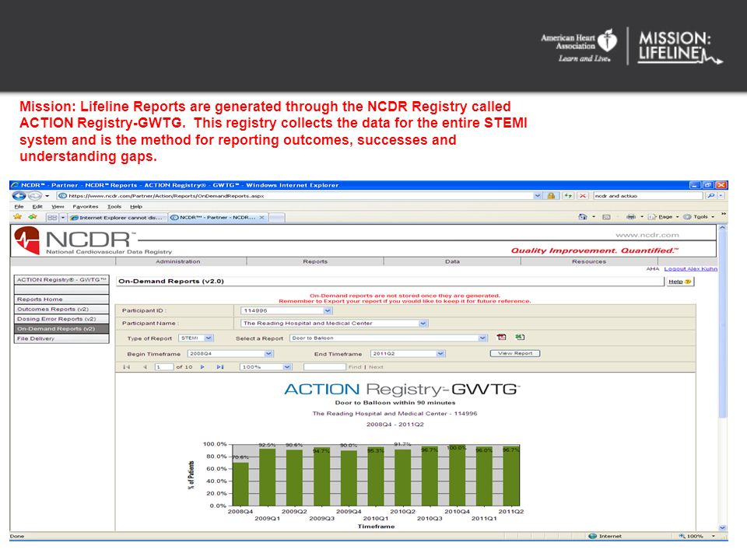Click the security lock icon in address bar
Screen dimensions: 747x560
551,196
